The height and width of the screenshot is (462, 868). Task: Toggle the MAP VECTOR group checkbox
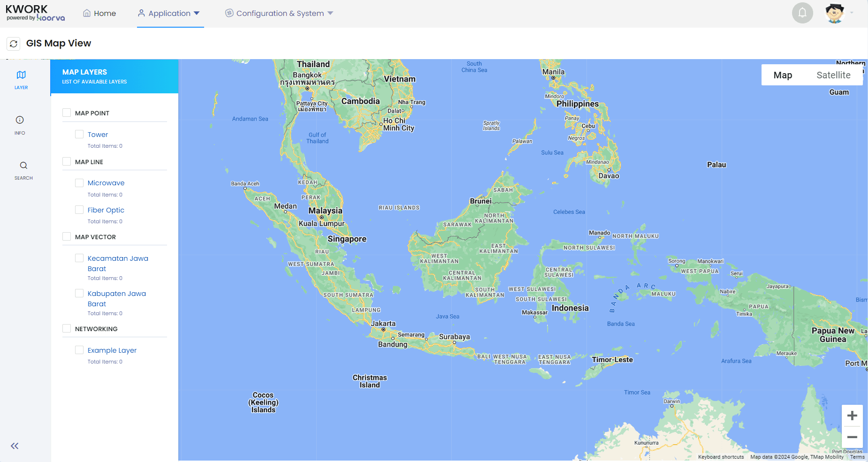click(x=67, y=237)
